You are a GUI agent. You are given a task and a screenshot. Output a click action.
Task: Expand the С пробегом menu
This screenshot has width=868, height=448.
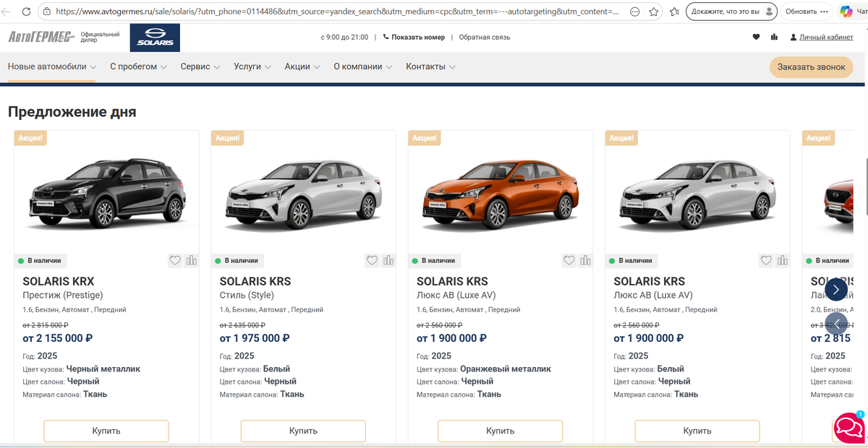138,66
